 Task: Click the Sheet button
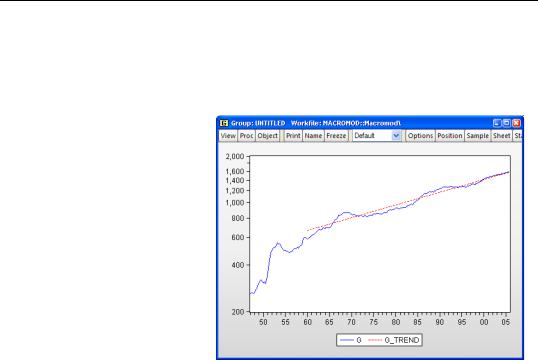click(502, 136)
